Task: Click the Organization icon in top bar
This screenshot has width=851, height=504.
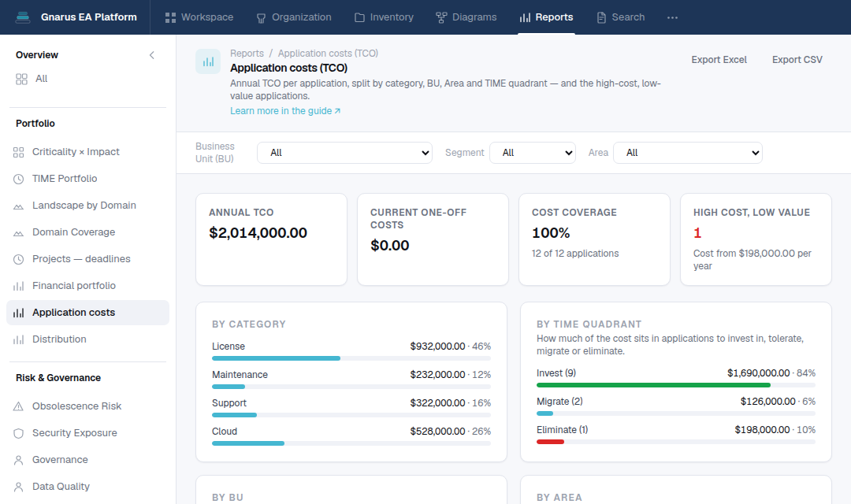Action: point(261,17)
